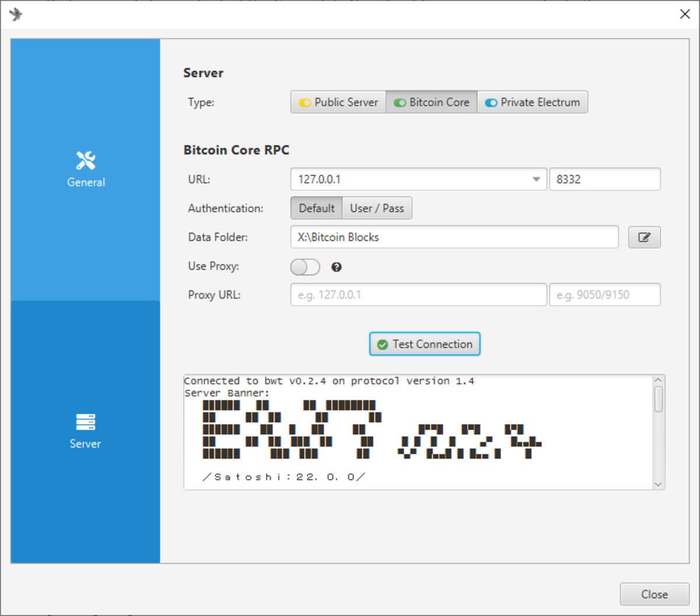Click the Proxy URL host field
This screenshot has height=616, width=700.
click(419, 295)
